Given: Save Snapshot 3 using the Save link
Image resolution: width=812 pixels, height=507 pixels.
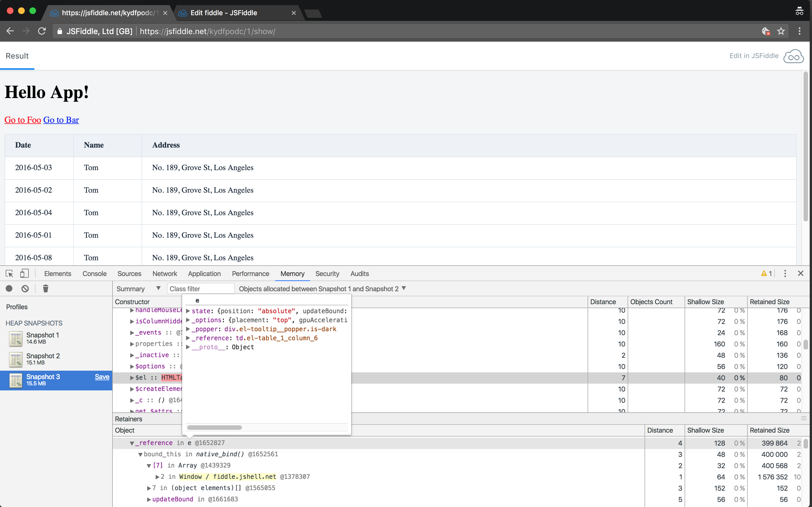Looking at the screenshot, I should [102, 377].
